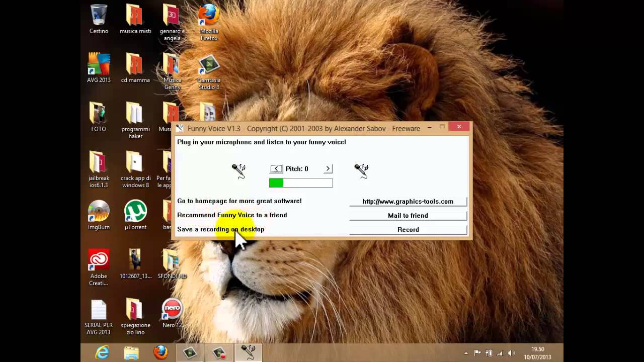Select the µTorrent desktop shortcut
This screenshot has width=644, height=362.
(x=135, y=215)
